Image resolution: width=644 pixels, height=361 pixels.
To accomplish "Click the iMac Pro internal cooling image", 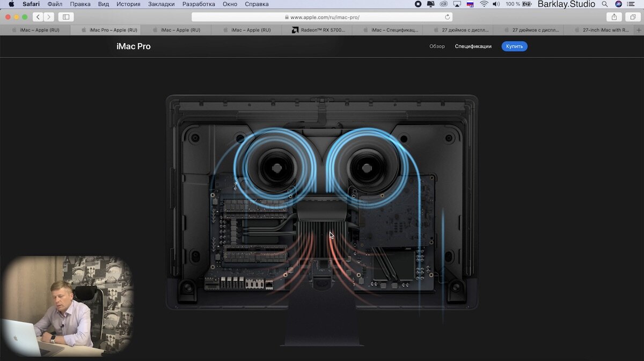I will [x=322, y=220].
